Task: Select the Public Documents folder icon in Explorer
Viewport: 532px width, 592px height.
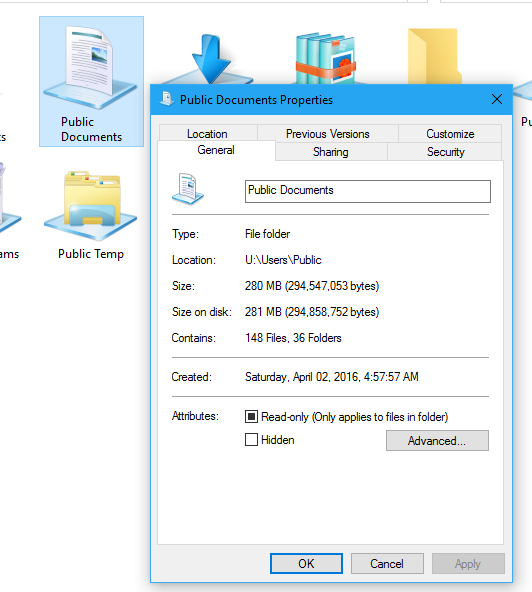Action: tap(90, 67)
